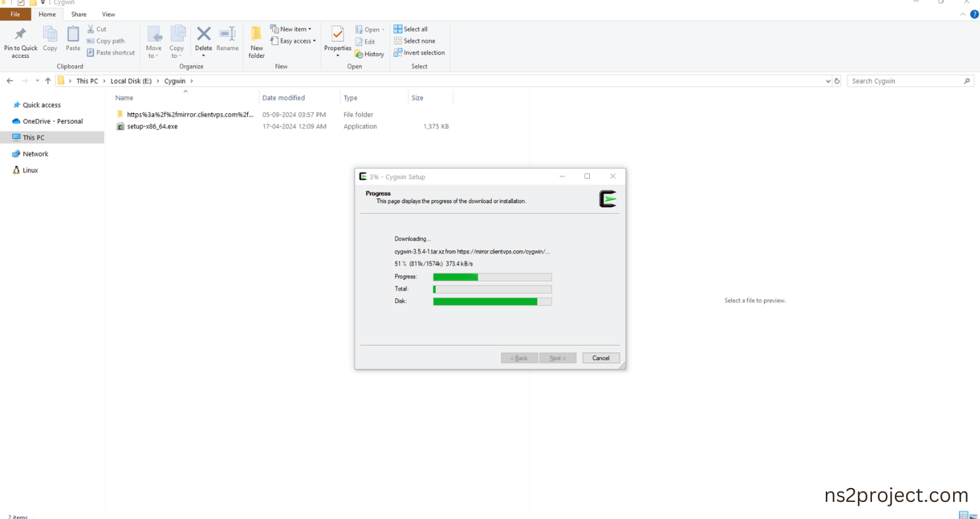Select the setup-x86_64.exe file

[x=152, y=126]
